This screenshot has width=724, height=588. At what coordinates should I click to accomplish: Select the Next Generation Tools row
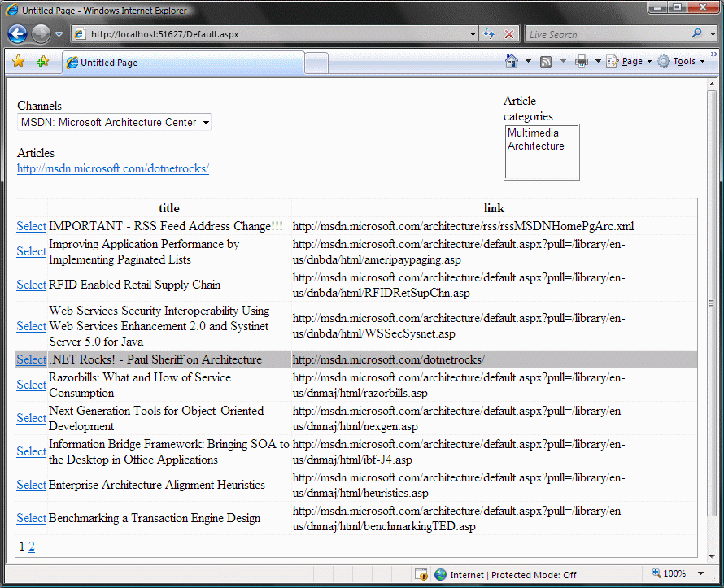click(32, 418)
